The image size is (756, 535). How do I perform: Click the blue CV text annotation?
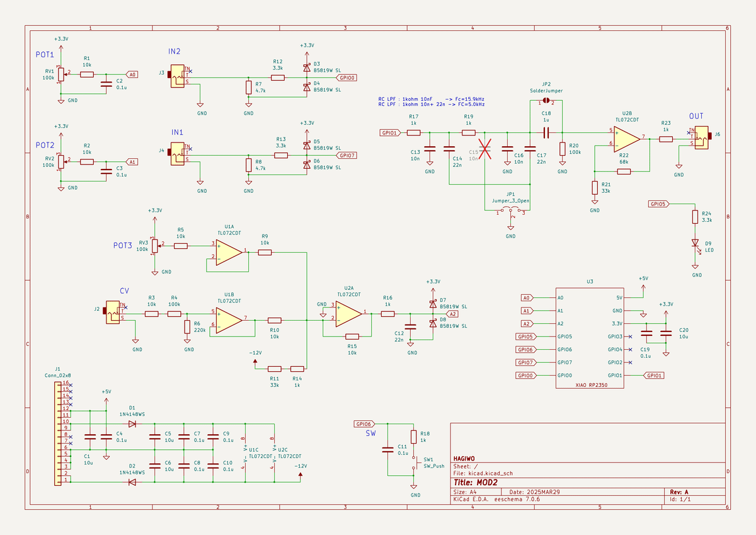point(125,291)
